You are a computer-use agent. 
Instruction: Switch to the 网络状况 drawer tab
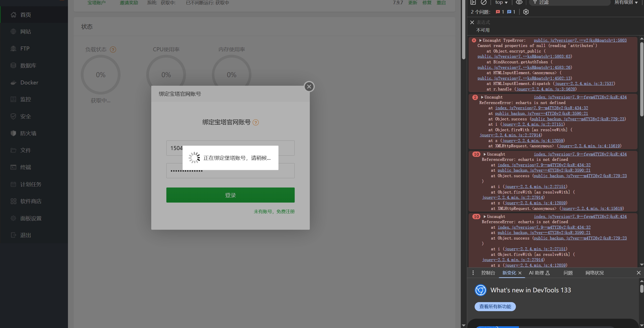(594, 273)
